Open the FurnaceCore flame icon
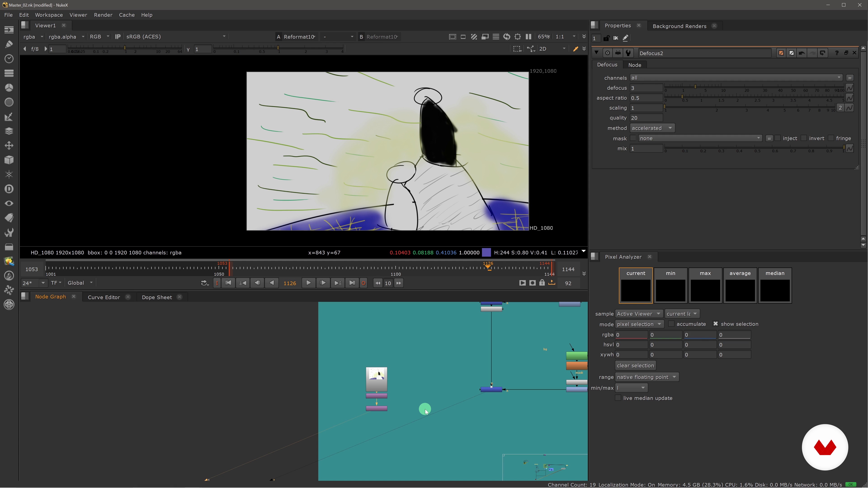868x488 pixels. [x=9, y=276]
